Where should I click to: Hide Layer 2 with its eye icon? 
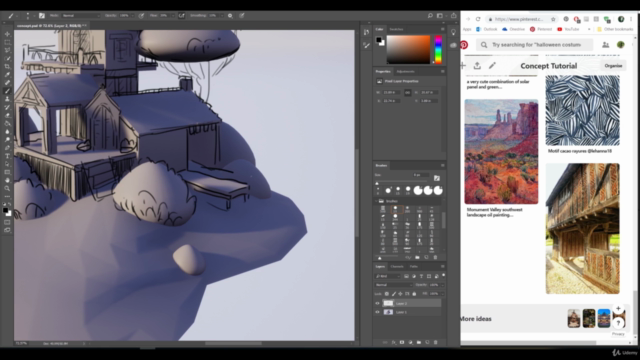click(x=377, y=303)
